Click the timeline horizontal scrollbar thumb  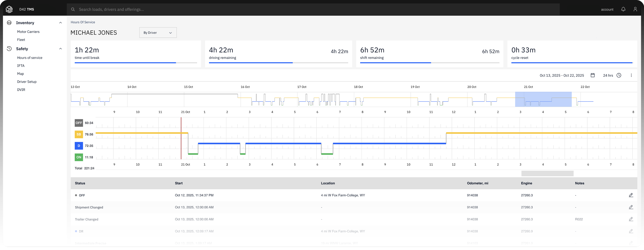pos(547,173)
